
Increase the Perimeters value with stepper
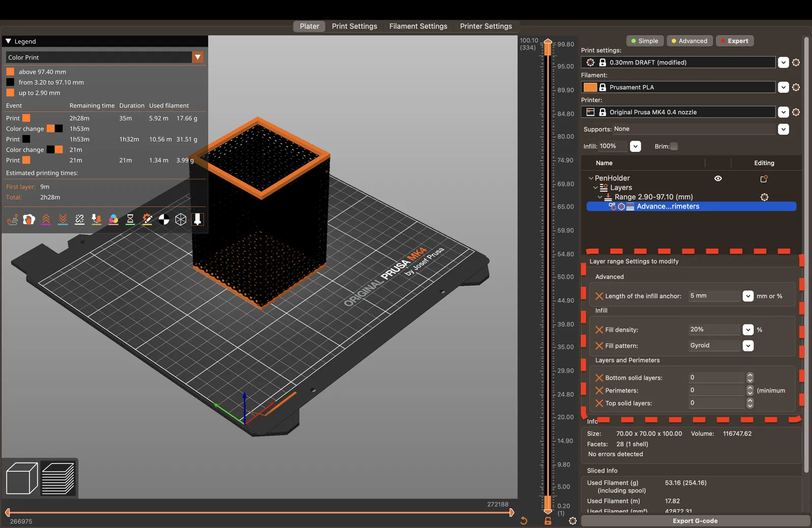[x=750, y=388]
